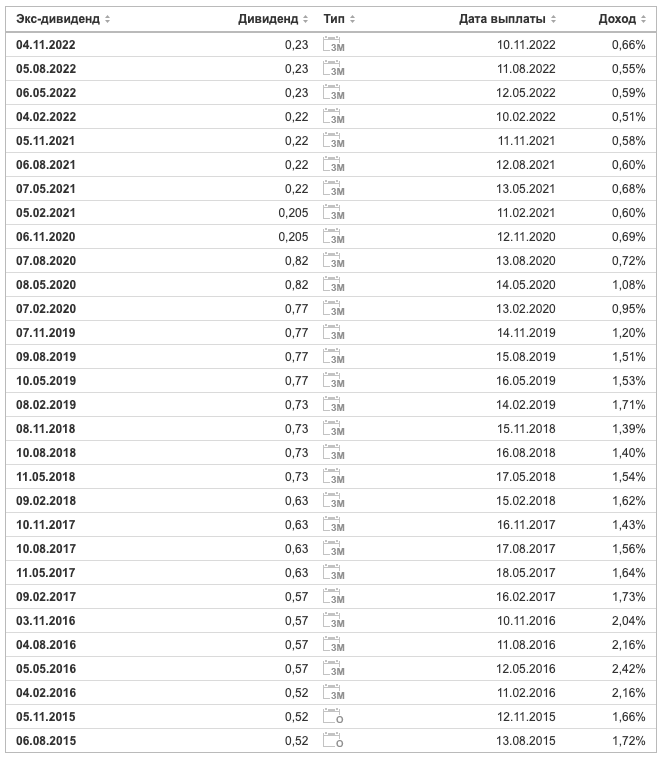Select the 2,42% yield cell
This screenshot has width=660, height=759.
coord(628,668)
